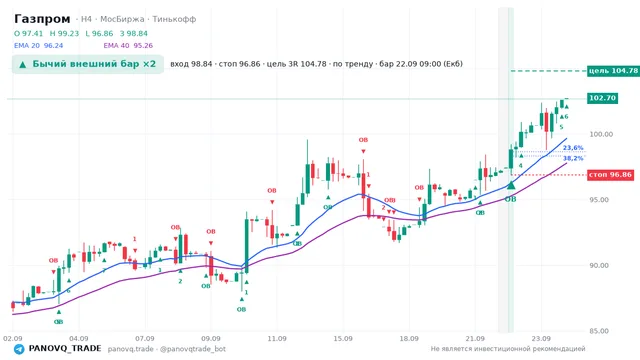
Task: Click the large green triangle signal marker above OB
Action: (511, 185)
